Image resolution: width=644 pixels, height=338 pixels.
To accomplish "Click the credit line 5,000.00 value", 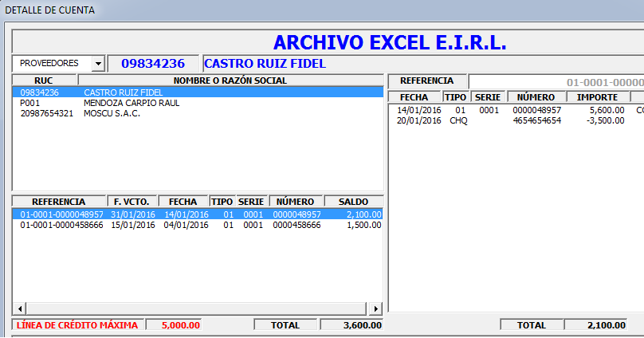I will coord(174,325).
